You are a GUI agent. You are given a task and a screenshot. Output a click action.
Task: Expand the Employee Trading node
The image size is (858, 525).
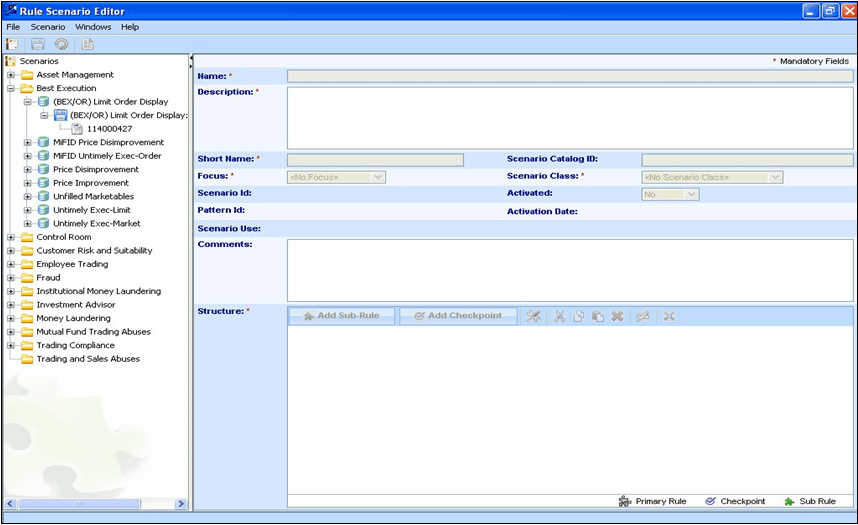click(x=11, y=264)
